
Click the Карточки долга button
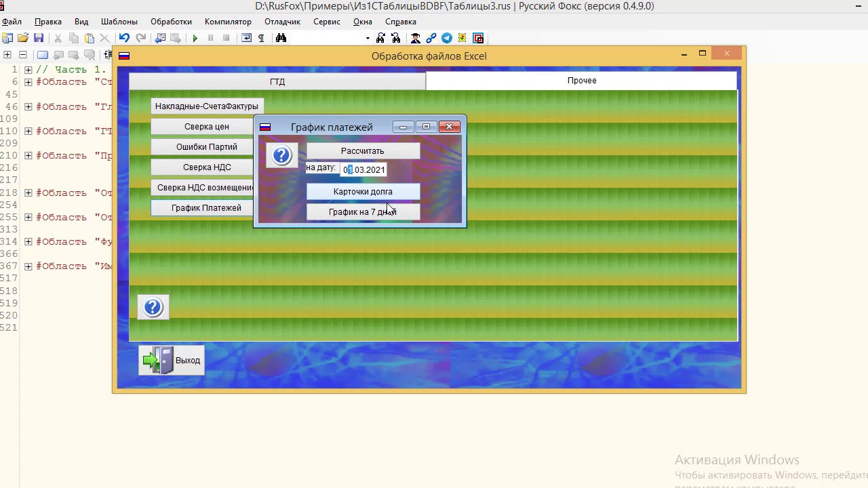(x=363, y=192)
